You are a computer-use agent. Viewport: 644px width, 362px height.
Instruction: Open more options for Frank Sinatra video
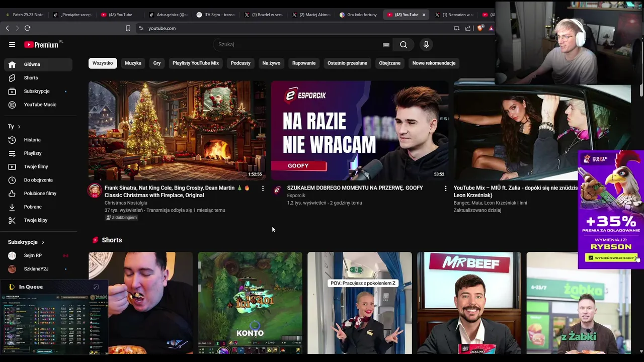[x=263, y=188]
